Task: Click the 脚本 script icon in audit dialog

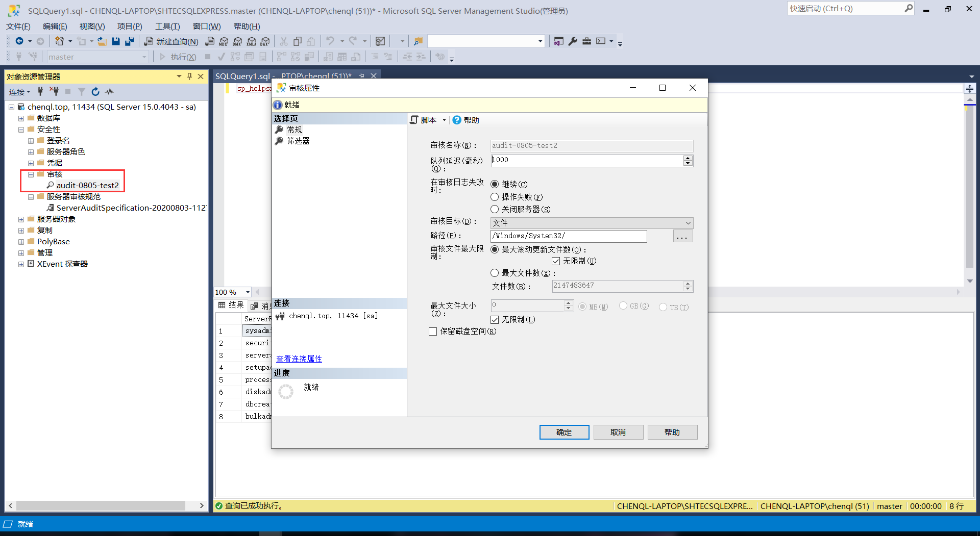Action: coord(414,120)
